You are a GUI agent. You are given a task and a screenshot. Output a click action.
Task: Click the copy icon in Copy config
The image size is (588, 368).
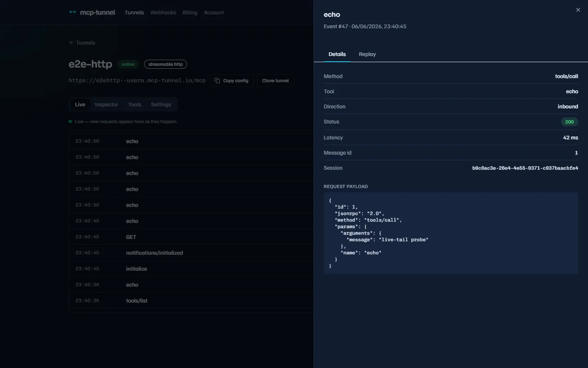[x=217, y=81]
